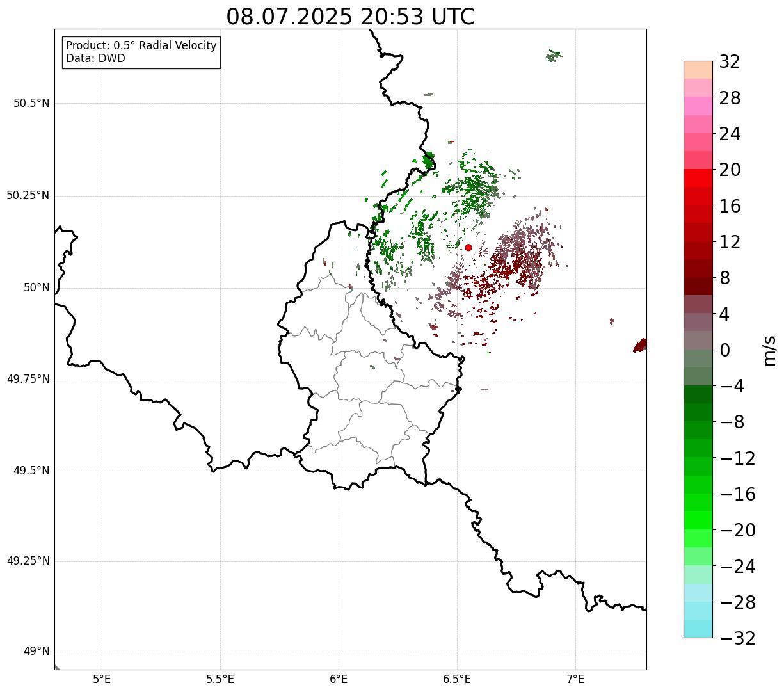Click the 50.5°N latitude label
The width and height of the screenshot is (784, 692).
point(31,103)
